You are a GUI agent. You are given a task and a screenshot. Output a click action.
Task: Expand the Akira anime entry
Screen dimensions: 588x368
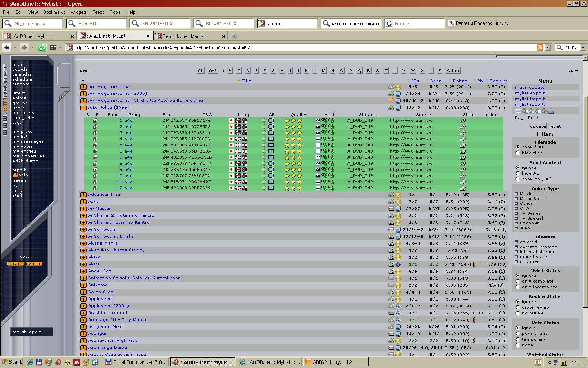83,264
